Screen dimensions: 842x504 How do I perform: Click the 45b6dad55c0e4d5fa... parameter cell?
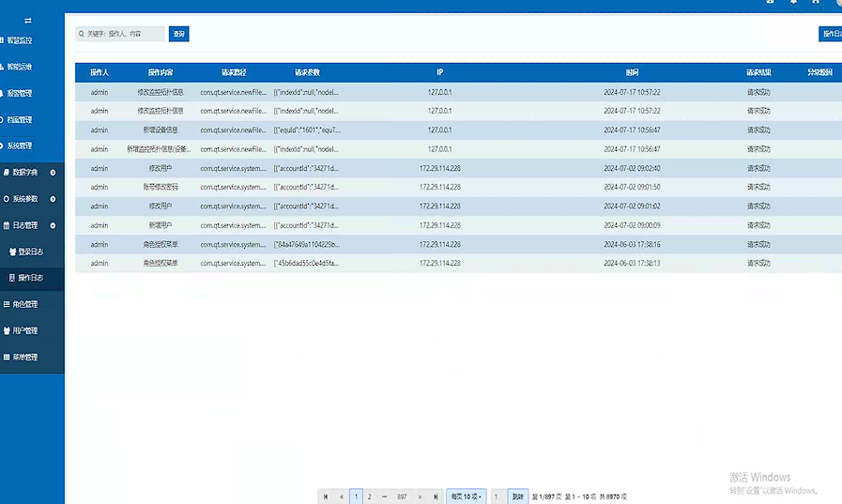tap(306, 263)
